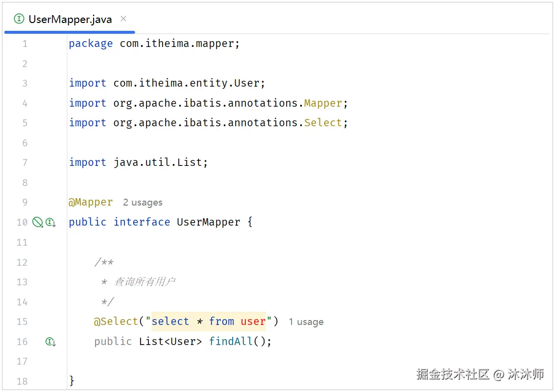Viewport: 555px width, 392px height.
Task: Click the 'UserMapper' interface name on line 10
Action: tap(209, 222)
